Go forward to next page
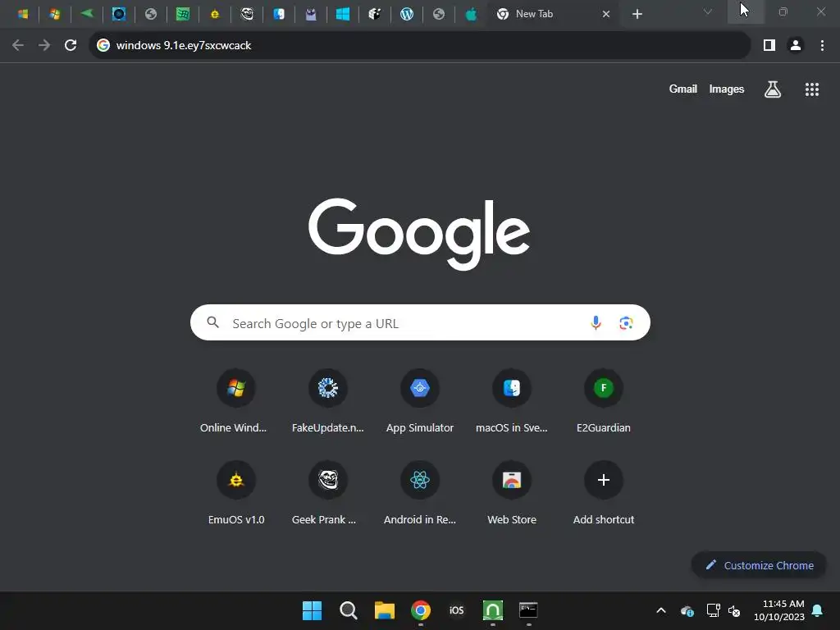 (44, 46)
